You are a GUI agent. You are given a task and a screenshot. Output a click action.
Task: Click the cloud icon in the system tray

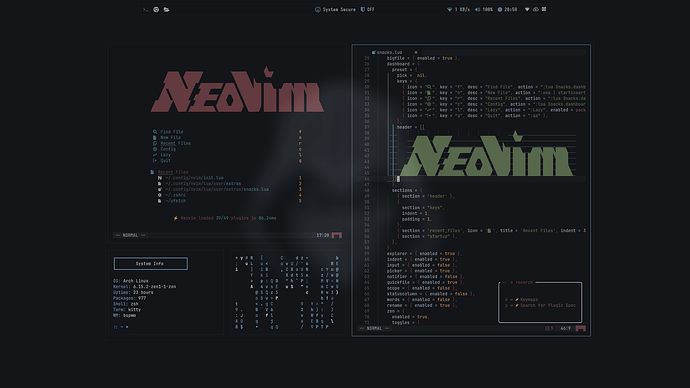tap(536, 9)
